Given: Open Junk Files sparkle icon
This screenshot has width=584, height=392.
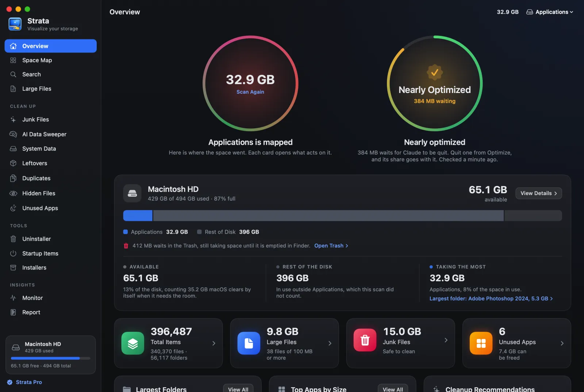Looking at the screenshot, I should (13, 119).
